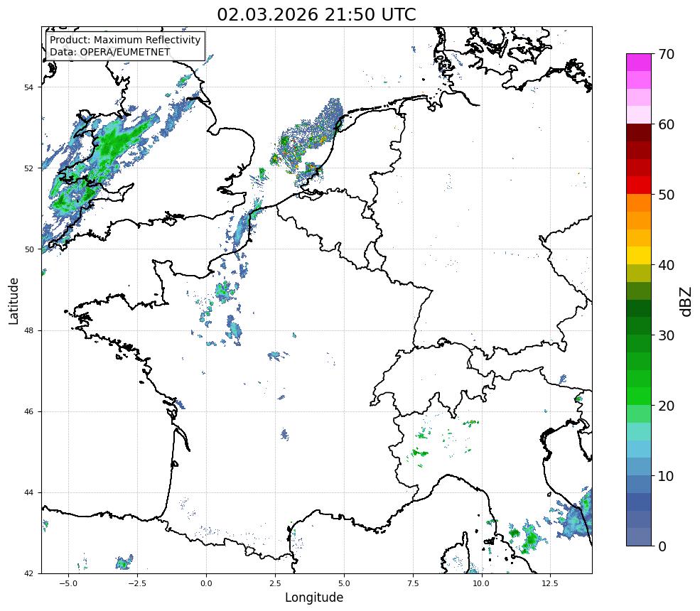
Task: Click colorbar tick value 50
Action: coord(666,195)
